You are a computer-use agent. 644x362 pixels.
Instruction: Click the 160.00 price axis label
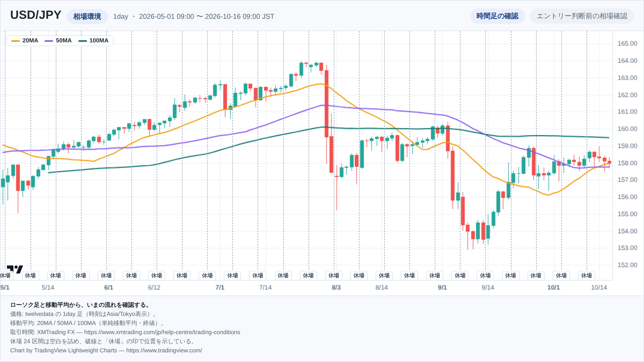point(627,129)
